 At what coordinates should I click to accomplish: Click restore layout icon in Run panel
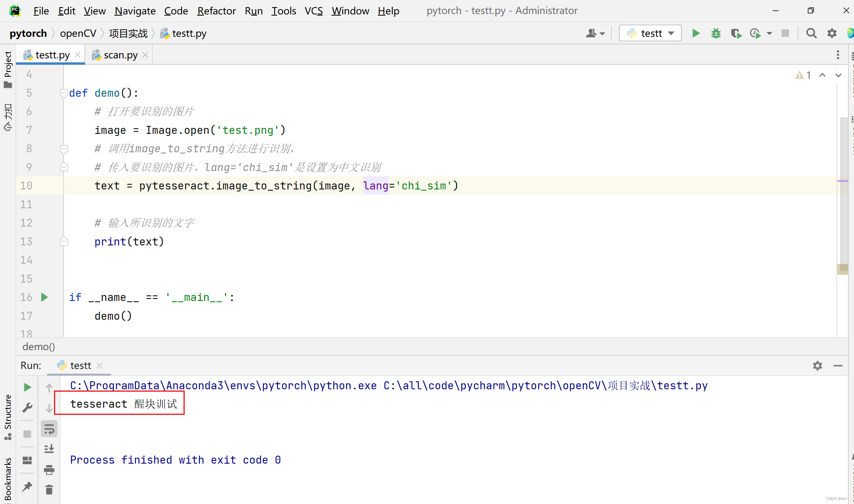pyautogui.click(x=27, y=460)
